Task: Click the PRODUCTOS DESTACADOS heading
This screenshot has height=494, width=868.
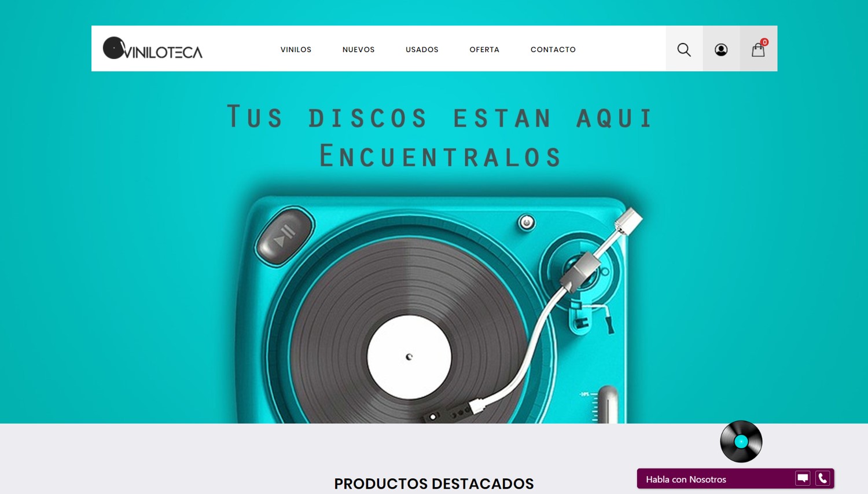Action: [x=434, y=484]
